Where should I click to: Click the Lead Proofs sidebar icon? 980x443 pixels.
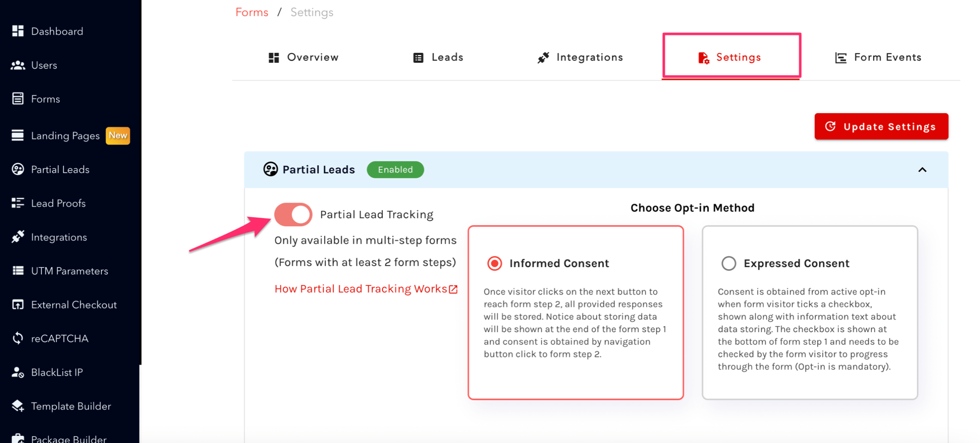tap(18, 203)
